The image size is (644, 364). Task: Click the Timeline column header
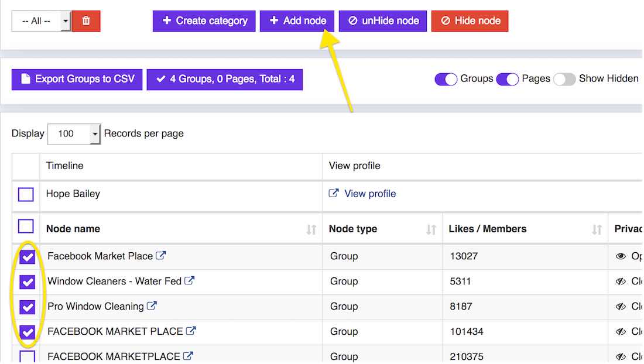(64, 166)
